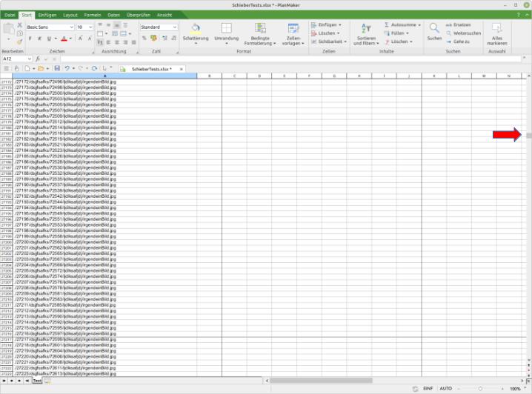
Task: Click the hamburger menu icon in quick toolbar
Action: (6, 68)
